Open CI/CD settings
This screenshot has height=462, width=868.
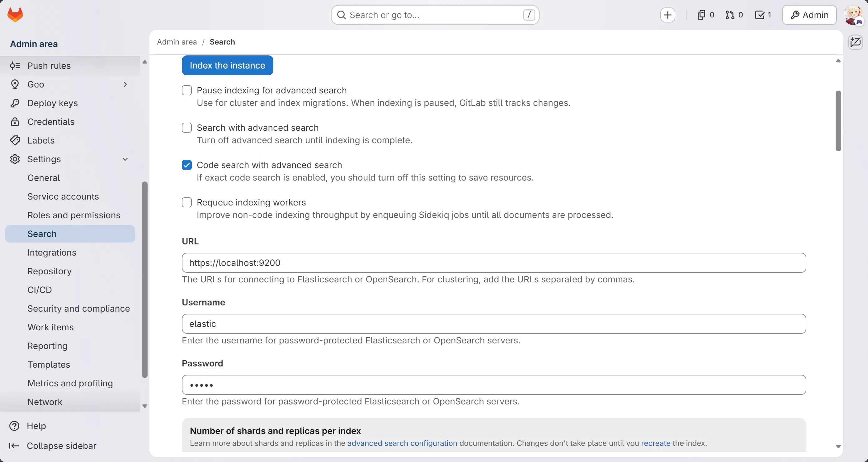(70, 290)
